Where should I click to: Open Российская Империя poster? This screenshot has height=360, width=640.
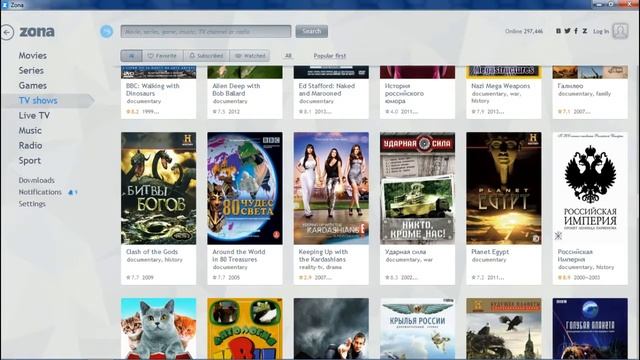590,188
